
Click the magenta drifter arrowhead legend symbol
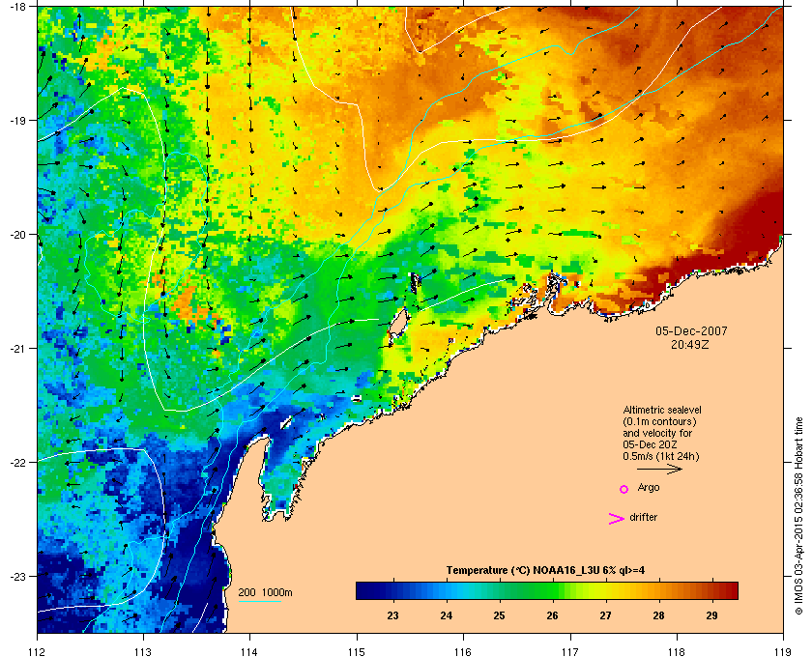[x=617, y=519]
